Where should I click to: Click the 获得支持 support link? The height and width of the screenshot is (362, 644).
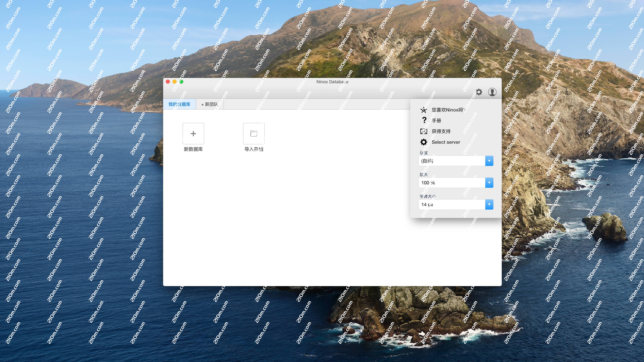(441, 131)
